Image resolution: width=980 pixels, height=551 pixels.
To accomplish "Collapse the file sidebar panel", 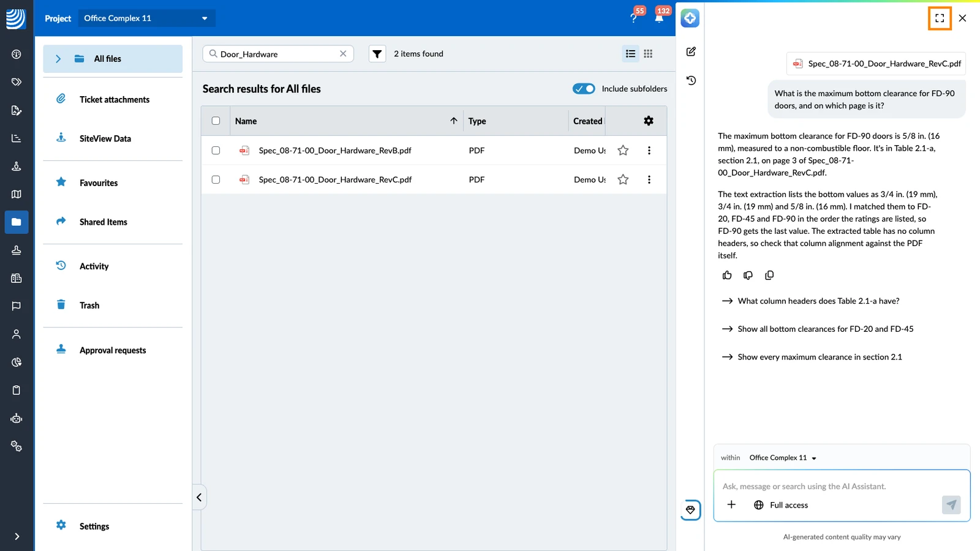I will pos(199,497).
